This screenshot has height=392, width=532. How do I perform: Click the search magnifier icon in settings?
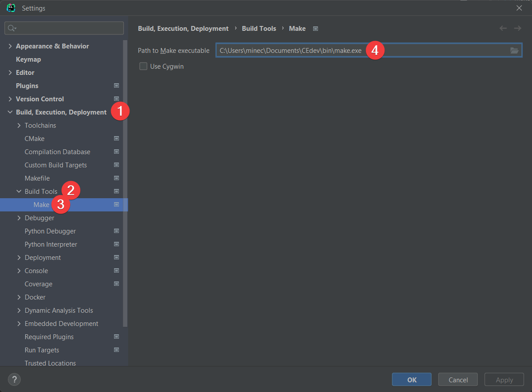pyautogui.click(x=11, y=28)
